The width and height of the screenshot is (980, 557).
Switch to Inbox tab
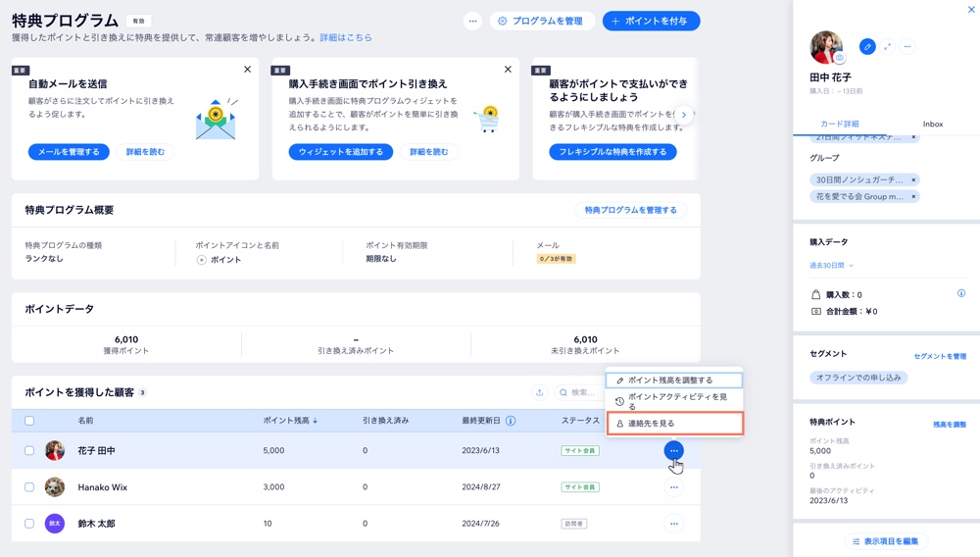(933, 124)
